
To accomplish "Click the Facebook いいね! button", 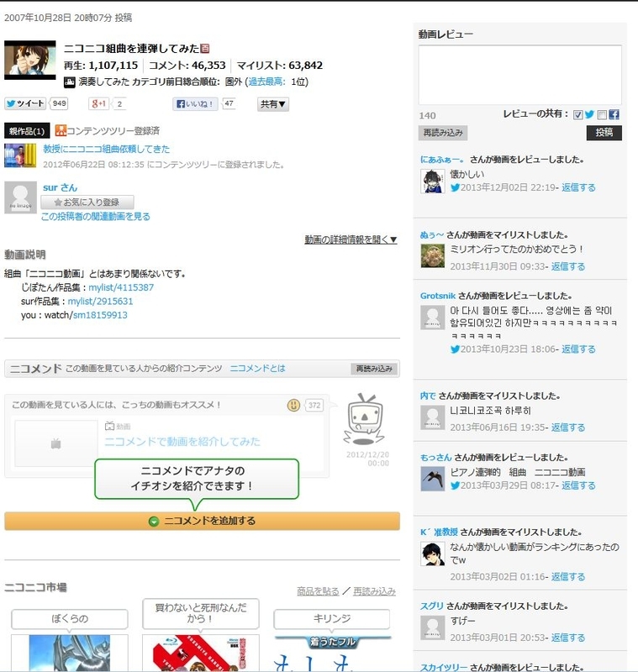I will pyautogui.click(x=195, y=103).
